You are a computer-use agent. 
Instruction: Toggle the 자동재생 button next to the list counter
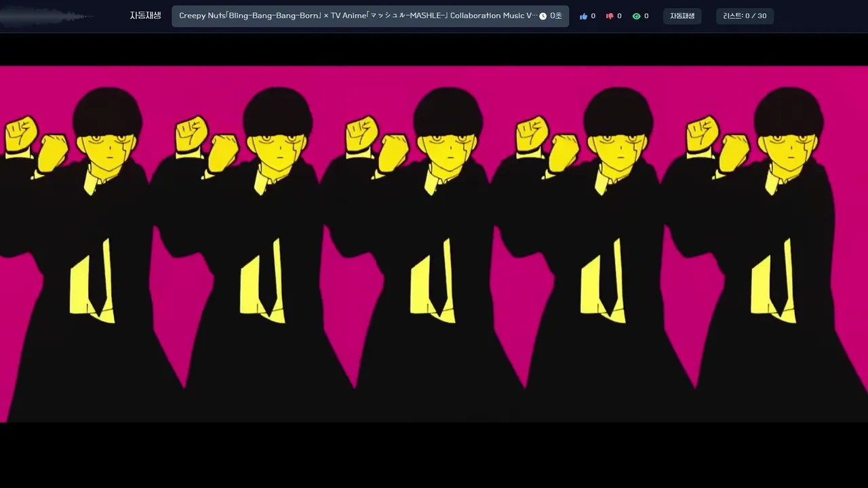(x=682, y=16)
